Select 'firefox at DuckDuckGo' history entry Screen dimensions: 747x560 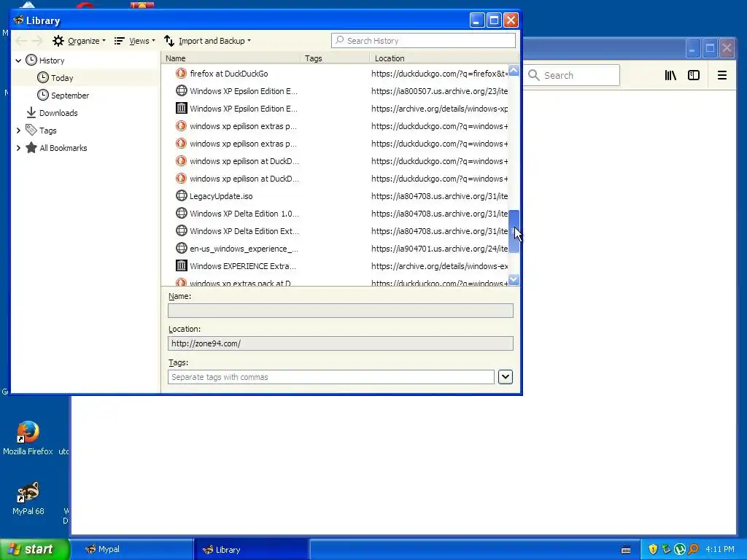click(x=228, y=74)
